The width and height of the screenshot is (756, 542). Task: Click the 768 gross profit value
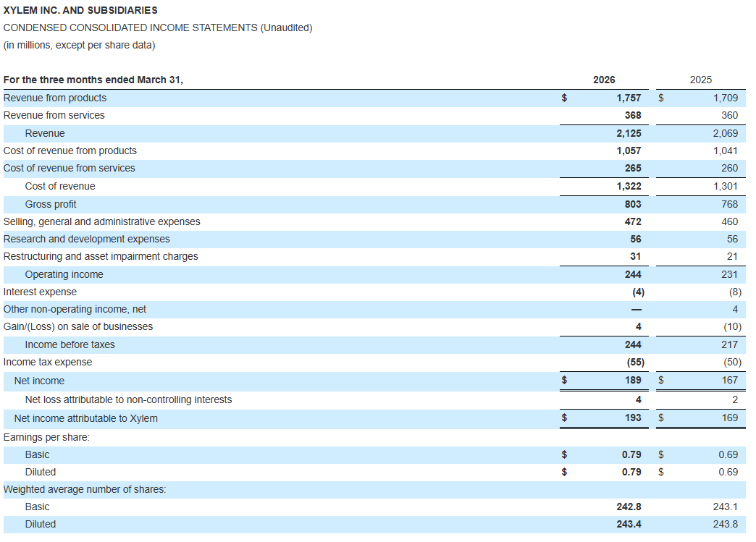click(729, 204)
